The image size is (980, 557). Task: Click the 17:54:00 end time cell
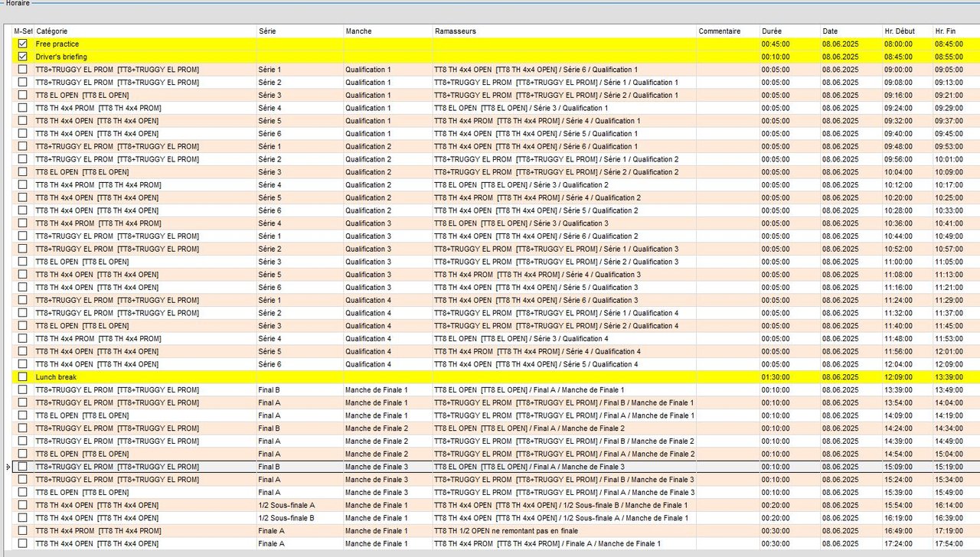(x=956, y=543)
